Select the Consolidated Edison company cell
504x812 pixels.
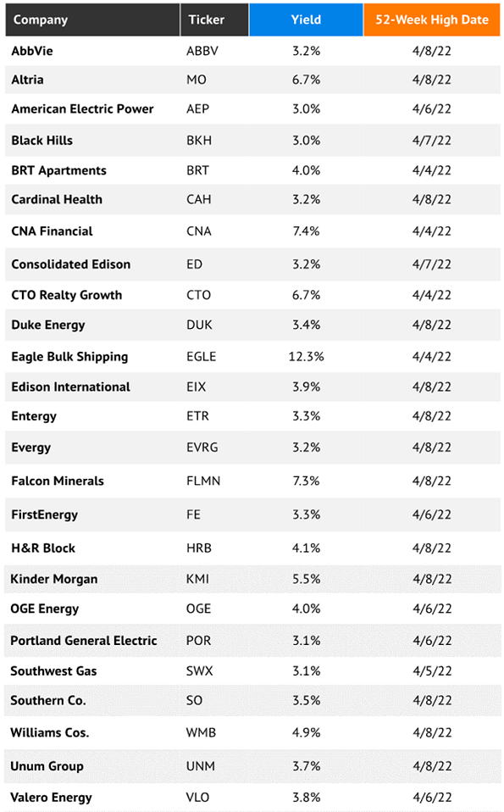coord(71,264)
